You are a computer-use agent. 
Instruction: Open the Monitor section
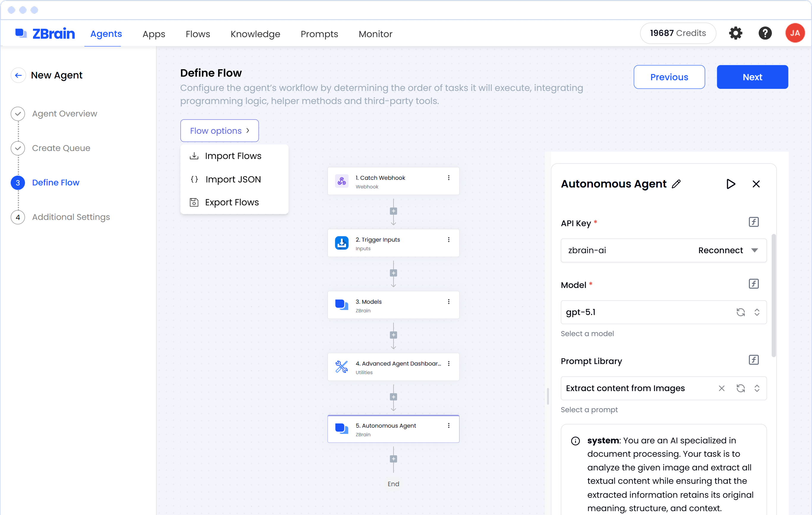point(375,34)
